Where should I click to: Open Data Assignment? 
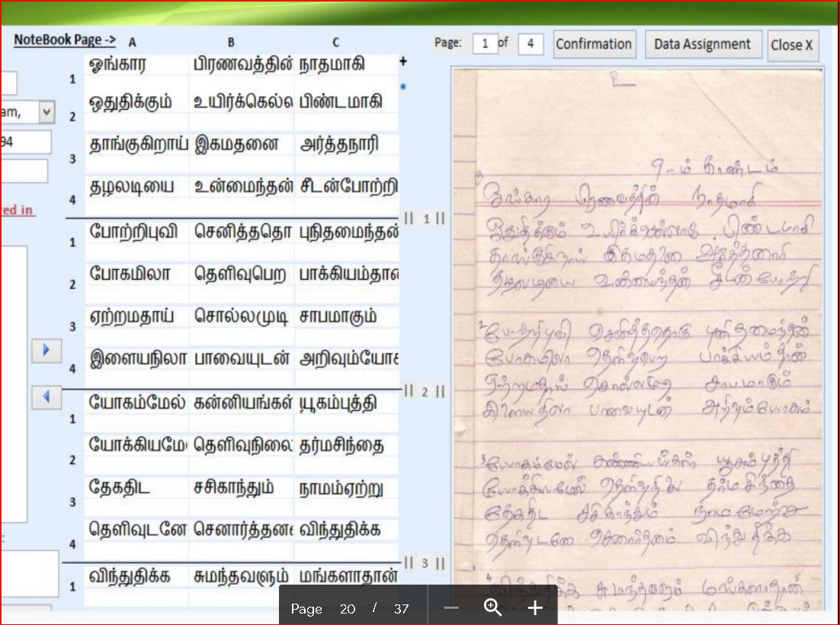click(703, 44)
